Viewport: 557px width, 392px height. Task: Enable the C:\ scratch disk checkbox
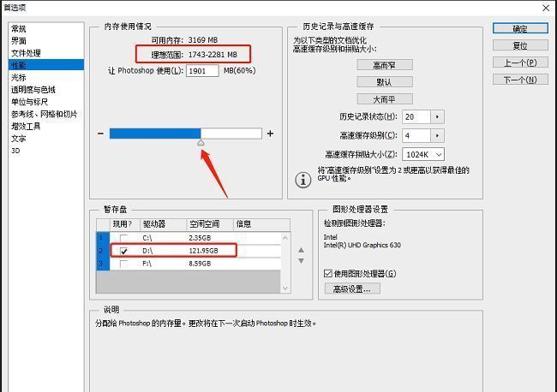125,238
